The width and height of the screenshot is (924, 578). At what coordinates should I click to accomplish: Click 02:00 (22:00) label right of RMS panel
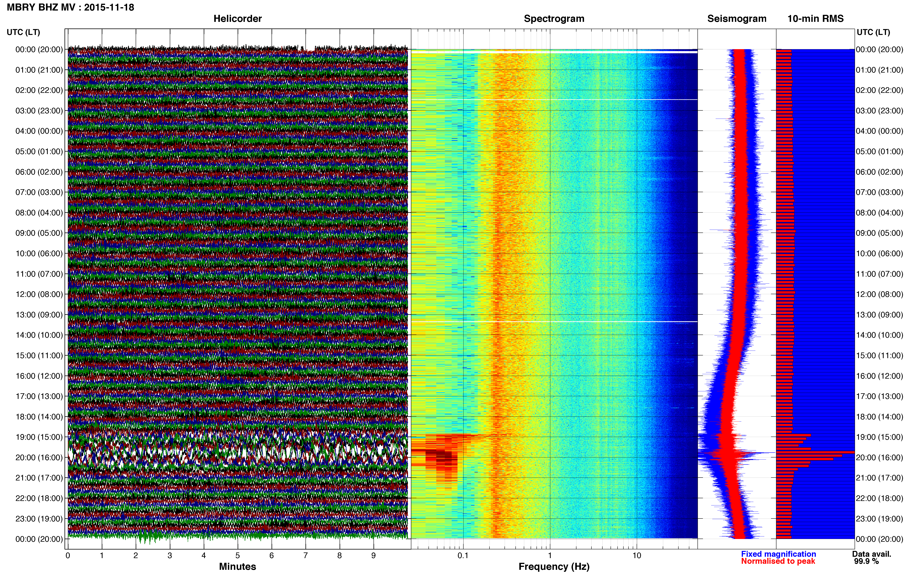tap(879, 90)
